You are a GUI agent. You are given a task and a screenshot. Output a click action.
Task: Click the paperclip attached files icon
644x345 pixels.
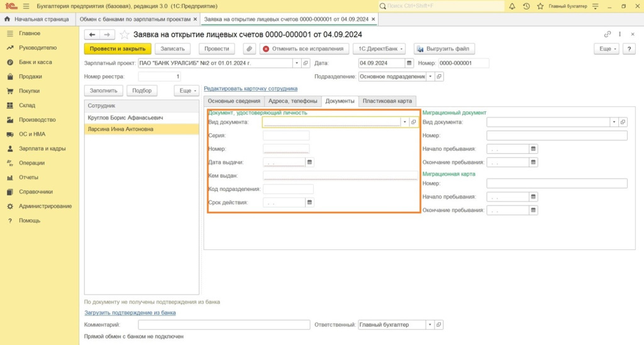click(x=249, y=48)
